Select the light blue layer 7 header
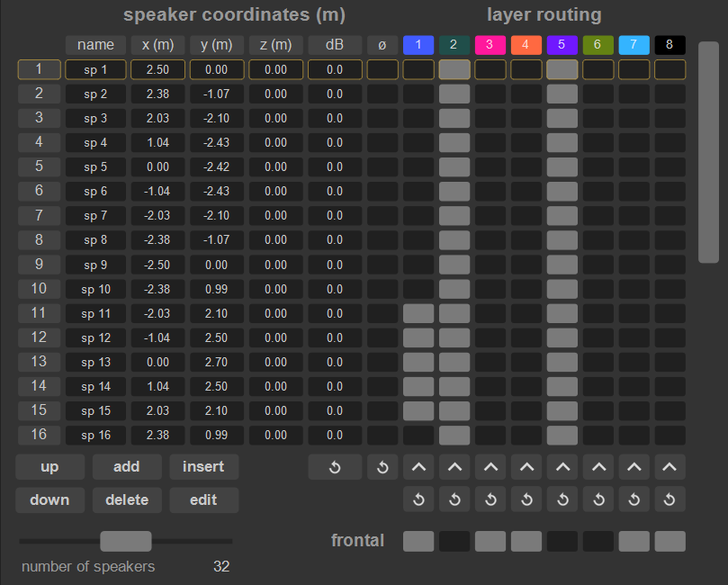The height and width of the screenshot is (585, 728). coord(634,45)
